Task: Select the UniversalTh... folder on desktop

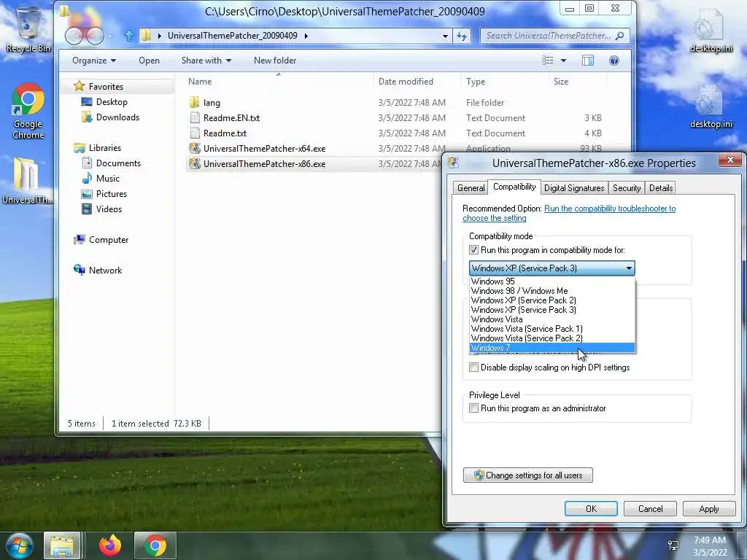Action: pyautogui.click(x=27, y=181)
